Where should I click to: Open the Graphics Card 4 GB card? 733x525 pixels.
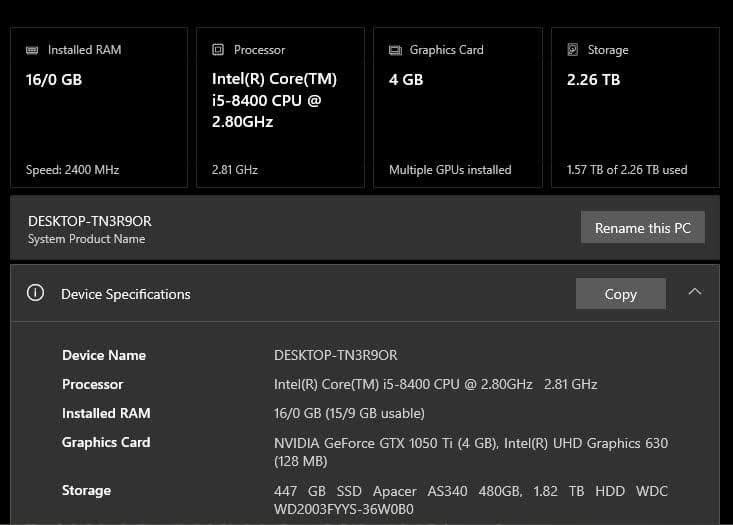point(458,108)
